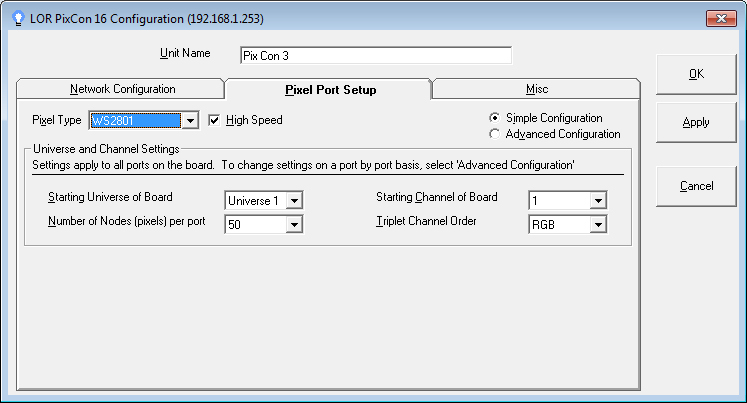Expand Triplet Channel Order dropdown
The width and height of the screenshot is (747, 403).
598,224
